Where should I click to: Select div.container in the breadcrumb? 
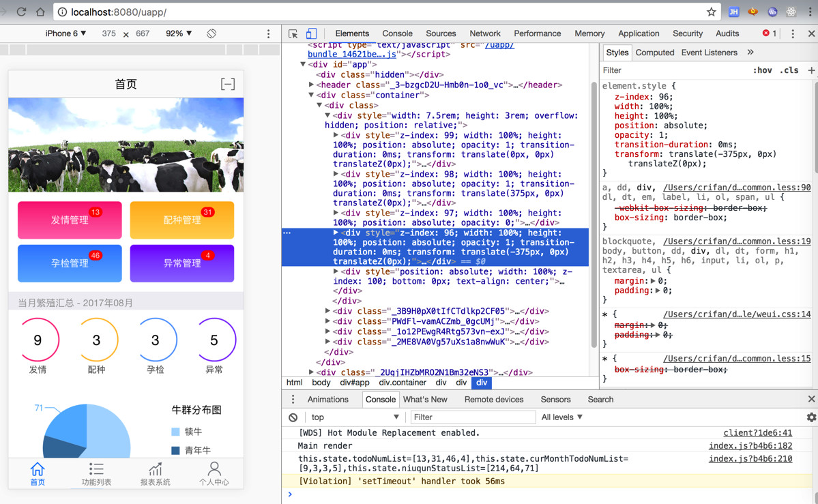(x=403, y=383)
